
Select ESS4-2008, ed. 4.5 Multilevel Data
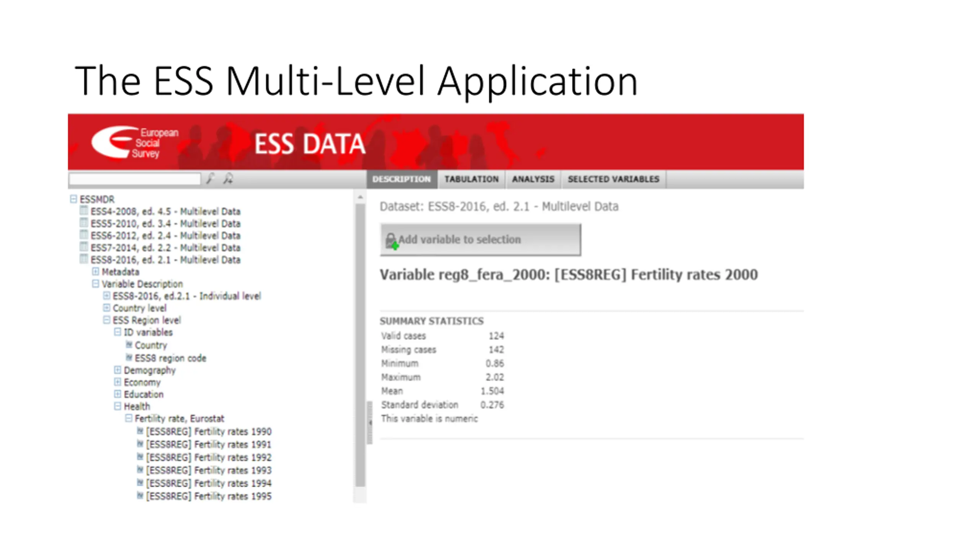165,211
